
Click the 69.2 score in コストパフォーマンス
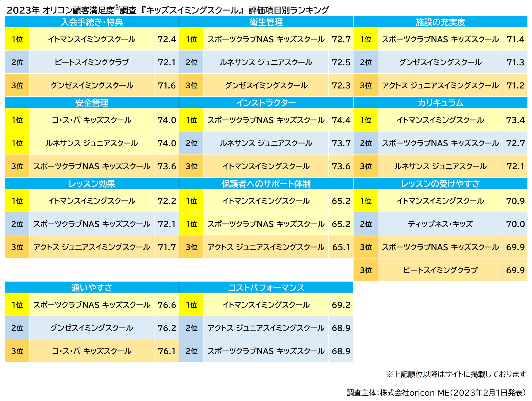[341, 305]
